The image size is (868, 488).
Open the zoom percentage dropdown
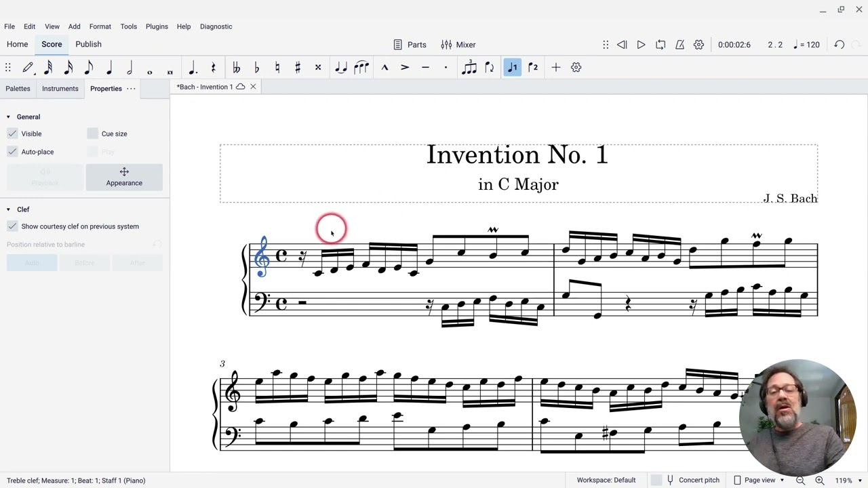(859, 480)
